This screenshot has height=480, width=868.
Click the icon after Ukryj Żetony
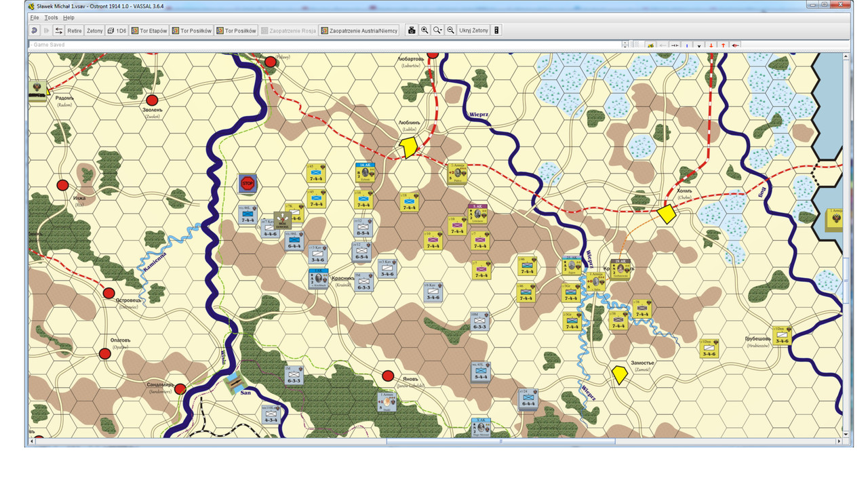[496, 31]
